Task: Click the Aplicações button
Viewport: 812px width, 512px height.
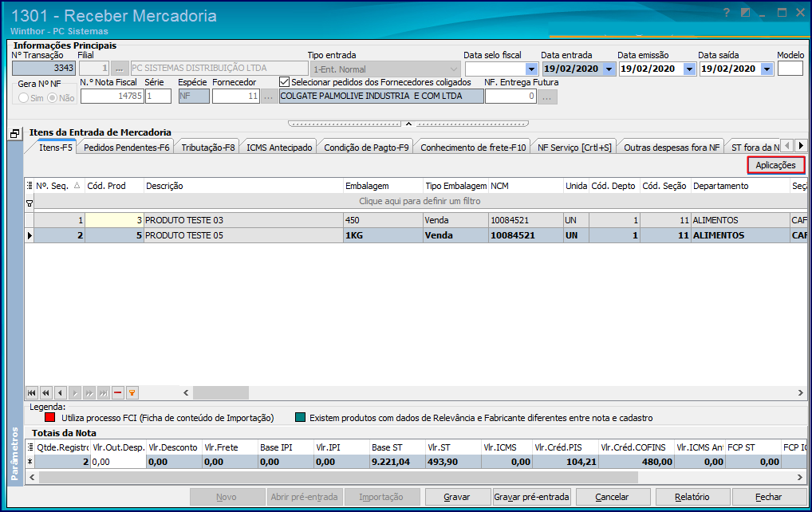Action: [x=775, y=165]
